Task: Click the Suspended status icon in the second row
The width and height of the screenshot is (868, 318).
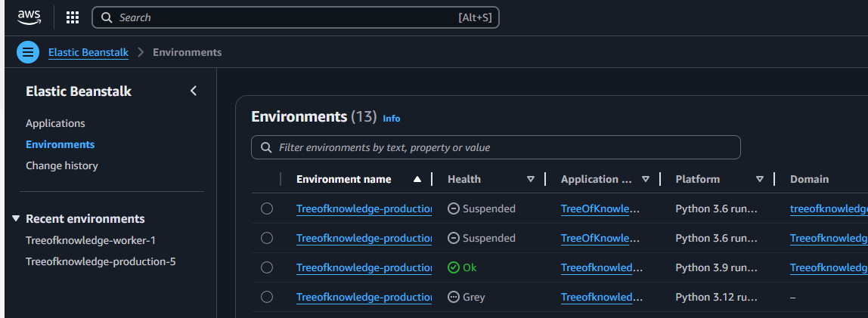Action: [x=454, y=238]
